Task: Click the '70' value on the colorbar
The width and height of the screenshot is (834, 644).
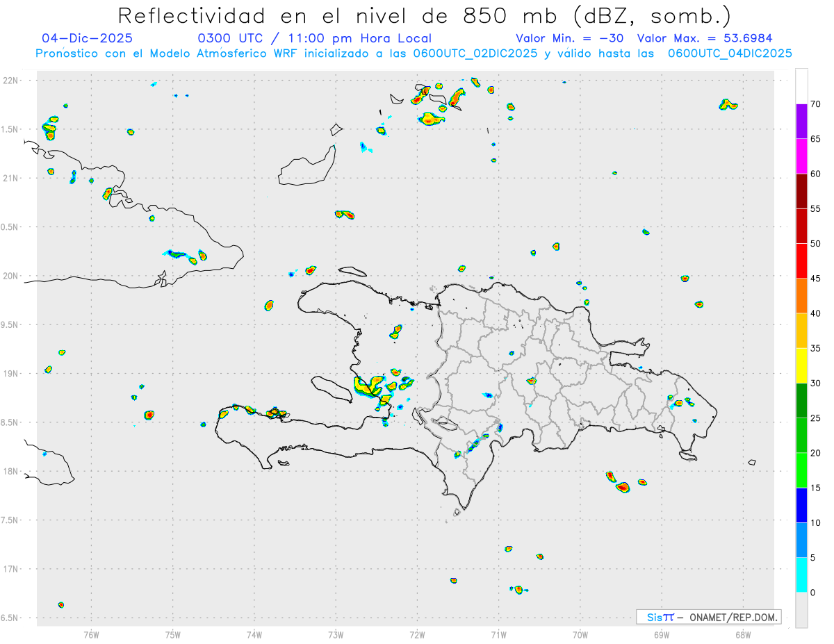Action: click(x=816, y=104)
